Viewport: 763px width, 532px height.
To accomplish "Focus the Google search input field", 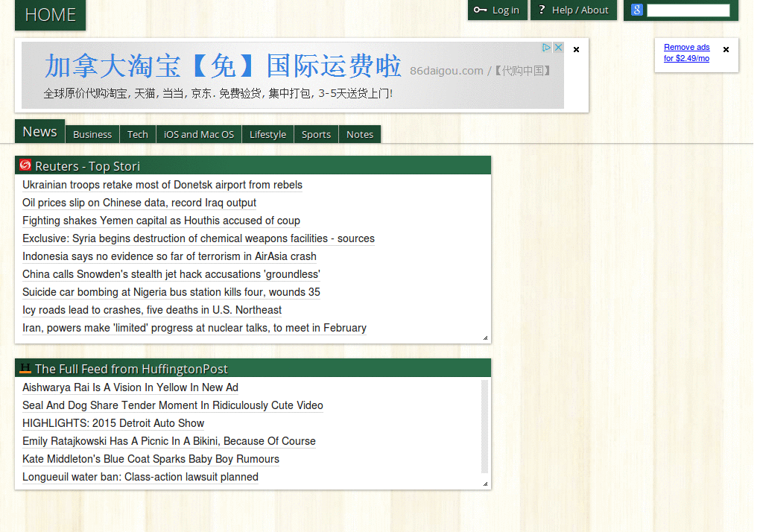I will pos(688,10).
